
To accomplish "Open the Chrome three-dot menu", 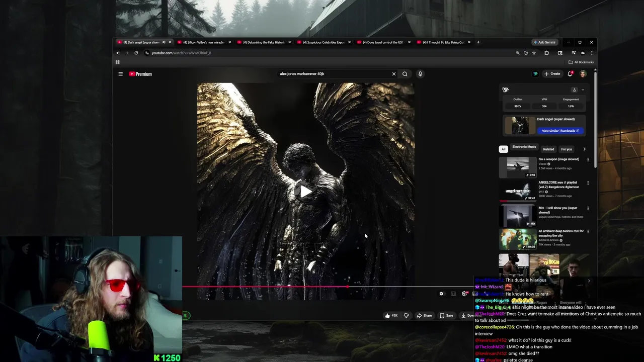I will click(x=592, y=53).
